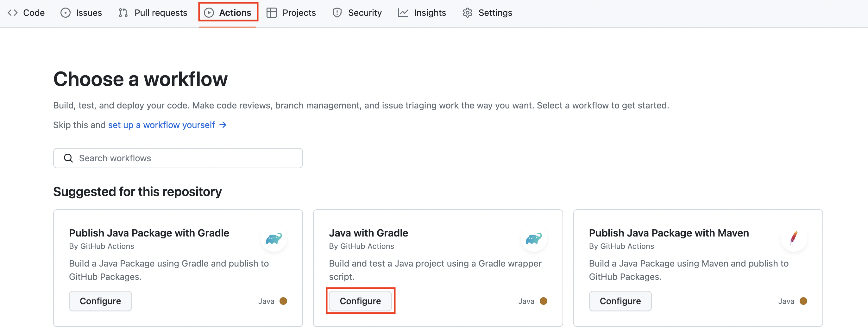Click the Code angle-brackets icon

(13, 12)
